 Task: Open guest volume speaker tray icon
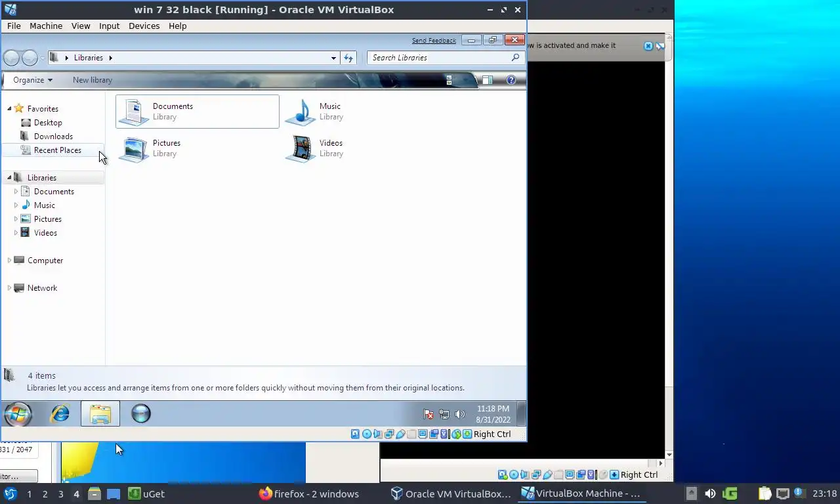[x=460, y=414]
